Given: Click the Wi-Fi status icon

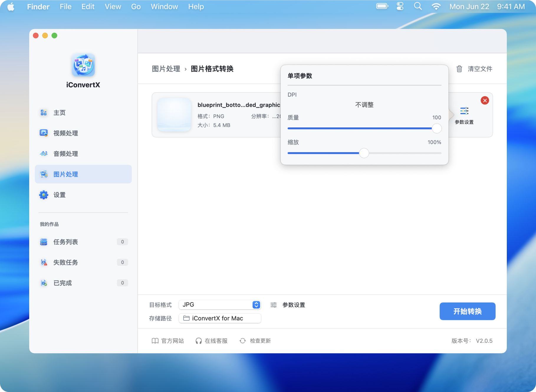Looking at the screenshot, I should (436, 6).
